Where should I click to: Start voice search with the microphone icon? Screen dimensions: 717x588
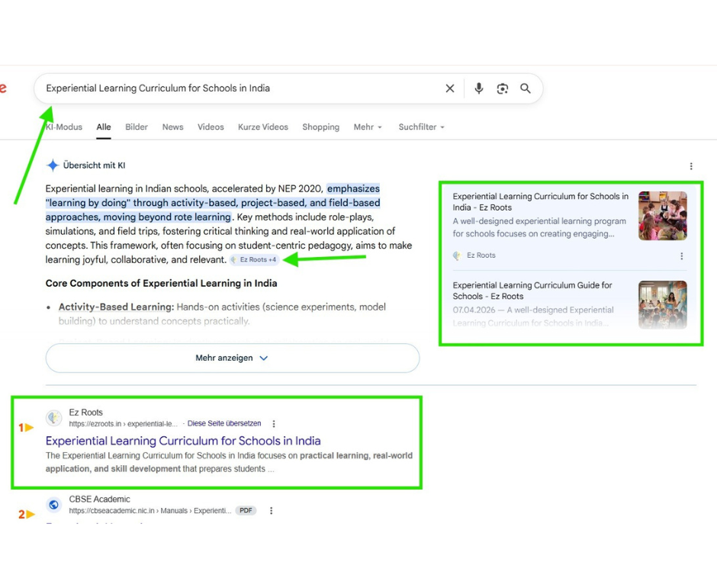coord(478,88)
